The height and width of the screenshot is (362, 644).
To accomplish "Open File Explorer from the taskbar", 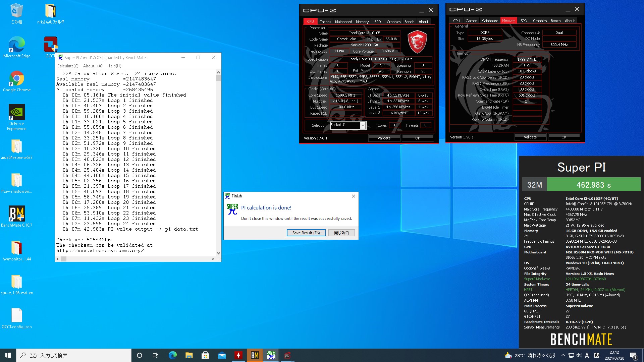I will coord(189,355).
